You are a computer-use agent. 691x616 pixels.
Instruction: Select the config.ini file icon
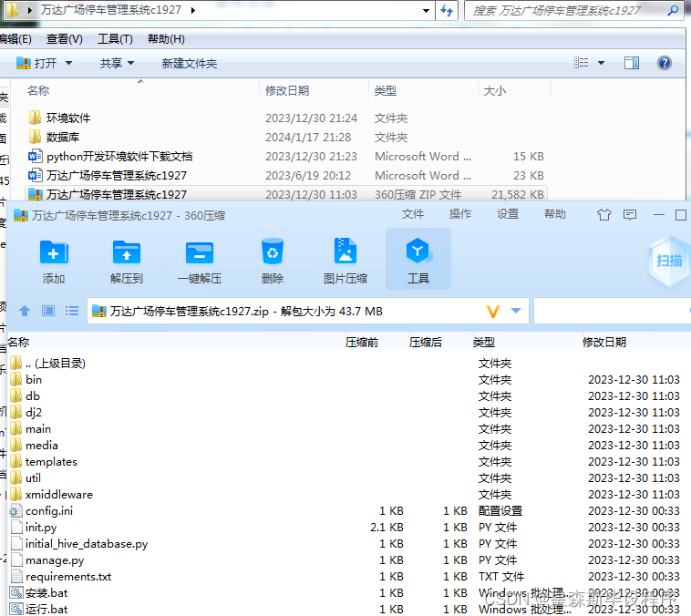click(x=16, y=511)
